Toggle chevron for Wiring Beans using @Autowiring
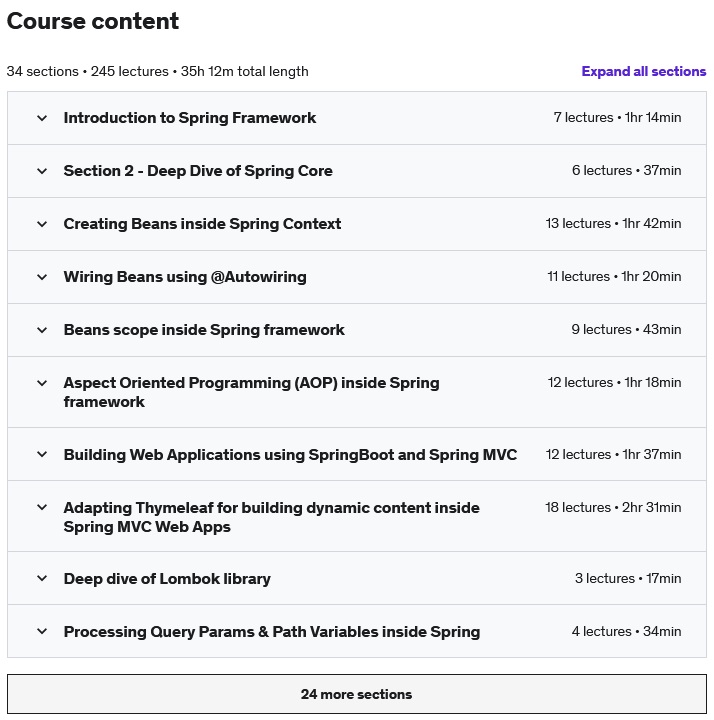Image resolution: width=714 pixels, height=720 pixels. (x=42, y=277)
